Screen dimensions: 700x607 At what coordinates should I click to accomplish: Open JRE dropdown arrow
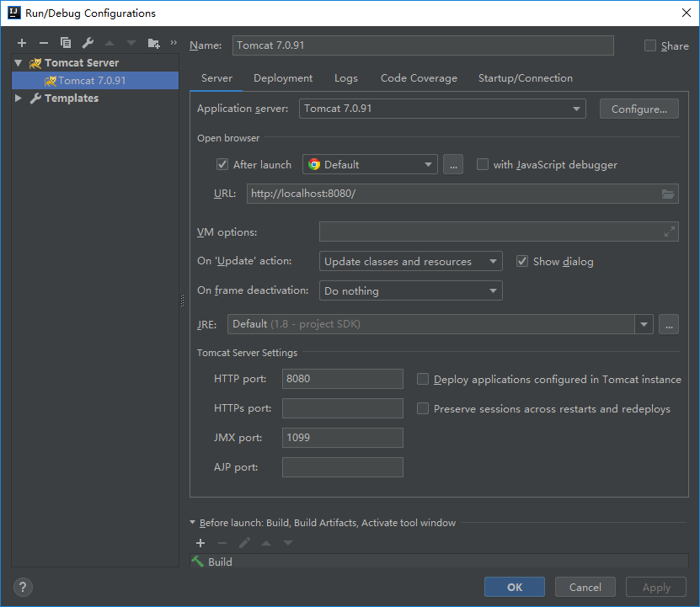[x=644, y=324]
